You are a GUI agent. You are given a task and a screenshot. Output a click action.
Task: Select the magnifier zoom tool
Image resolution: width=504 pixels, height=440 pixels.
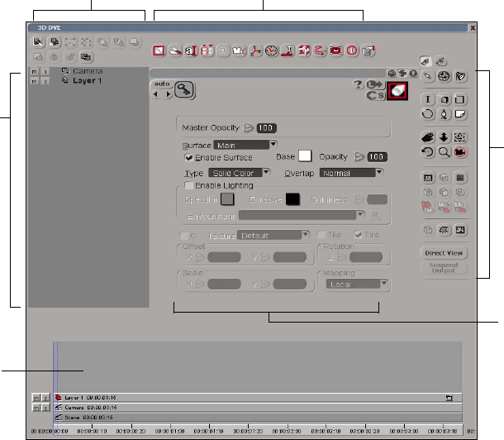[444, 152]
